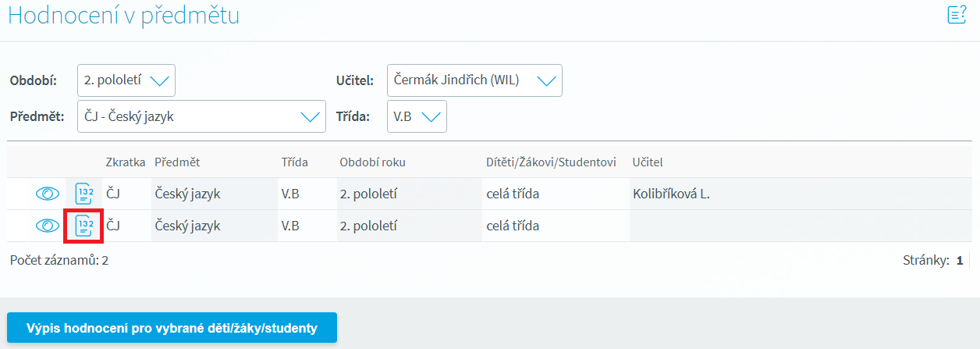Image resolution: width=980 pixels, height=349 pixels.
Task: Select page 1 in Stránky pagination
Action: pos(960,261)
